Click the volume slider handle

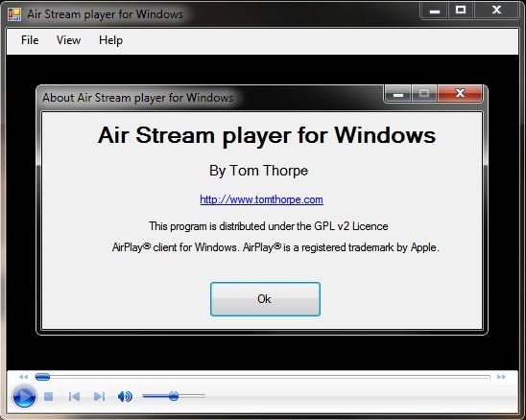(174, 396)
